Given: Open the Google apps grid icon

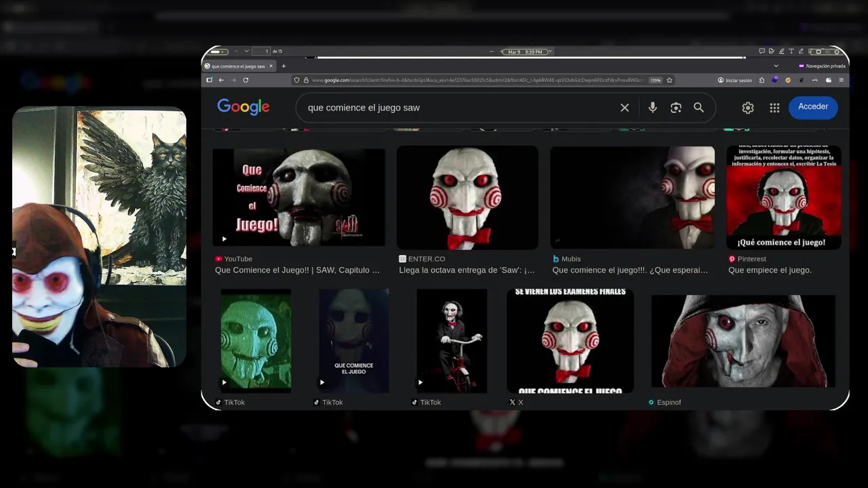Looking at the screenshot, I should (x=774, y=108).
